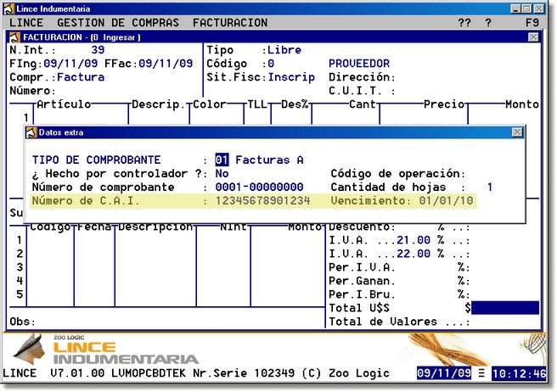Click the Facturas A comprobante type text
Viewport: 557px width, 392px height.
(x=269, y=160)
